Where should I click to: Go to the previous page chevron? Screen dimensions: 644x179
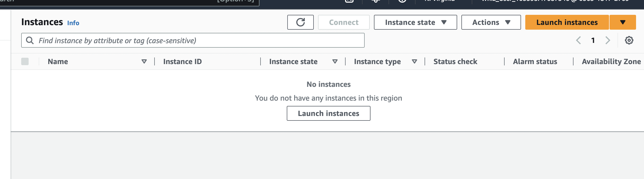[578, 40]
